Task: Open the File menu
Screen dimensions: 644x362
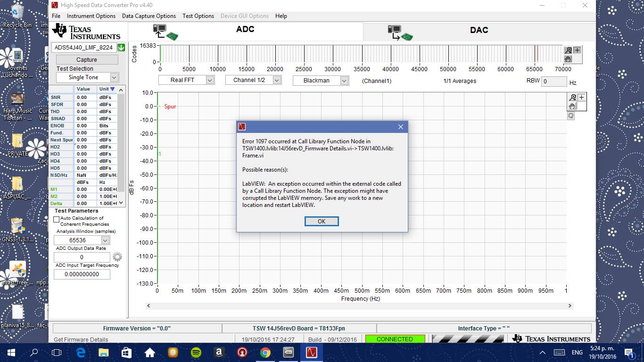Action: tap(56, 16)
